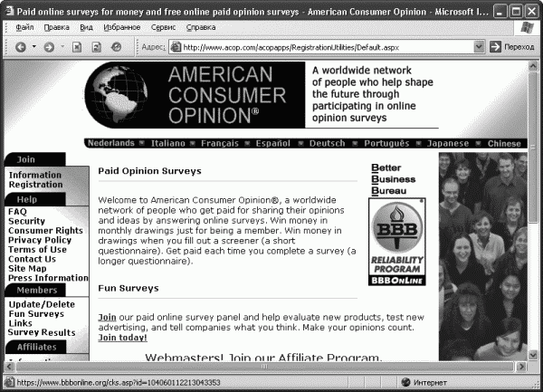Viewport: 543px width, 392px height.
Task: Switch site language to Español
Action: point(273,143)
